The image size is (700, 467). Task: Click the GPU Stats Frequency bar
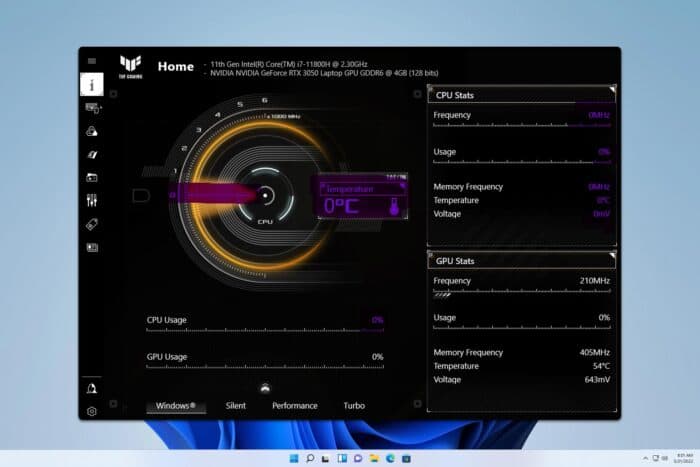click(522, 292)
